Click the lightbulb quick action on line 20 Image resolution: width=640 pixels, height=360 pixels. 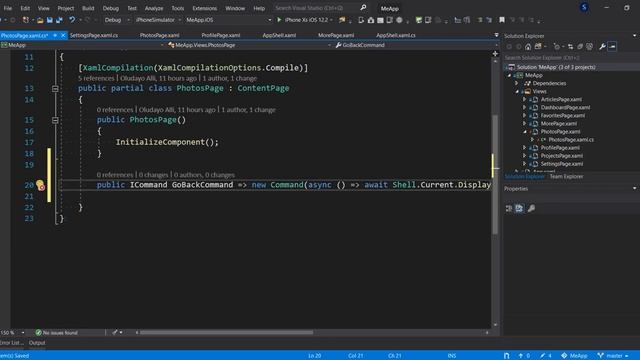(x=40, y=184)
